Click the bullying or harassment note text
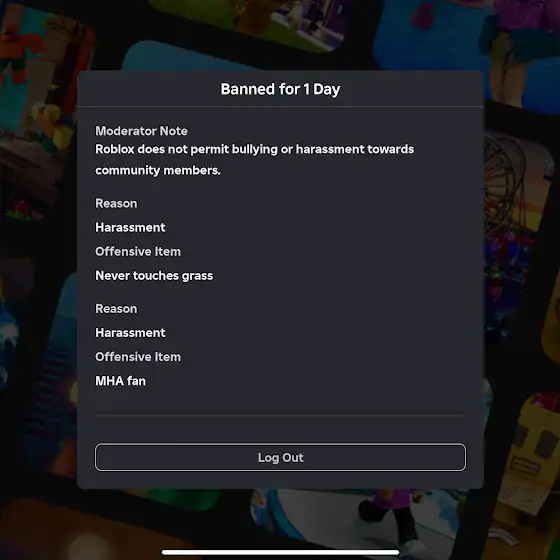The image size is (560, 560). tap(255, 159)
